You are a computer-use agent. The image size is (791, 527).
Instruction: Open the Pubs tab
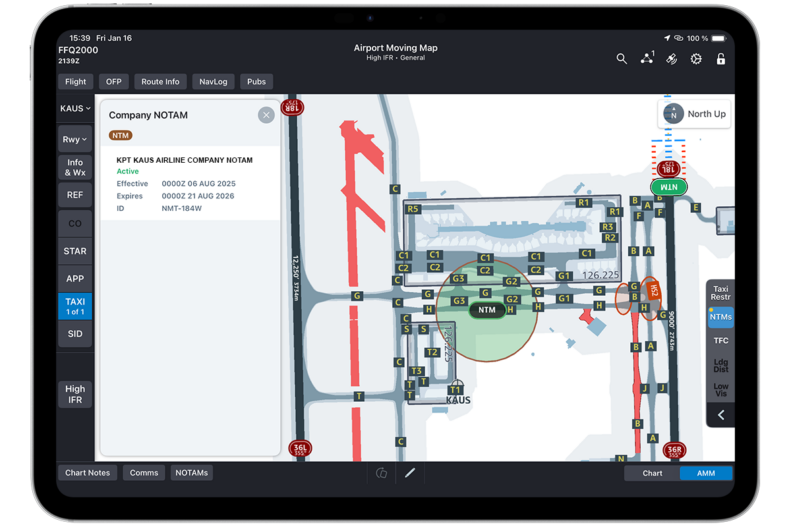click(256, 82)
